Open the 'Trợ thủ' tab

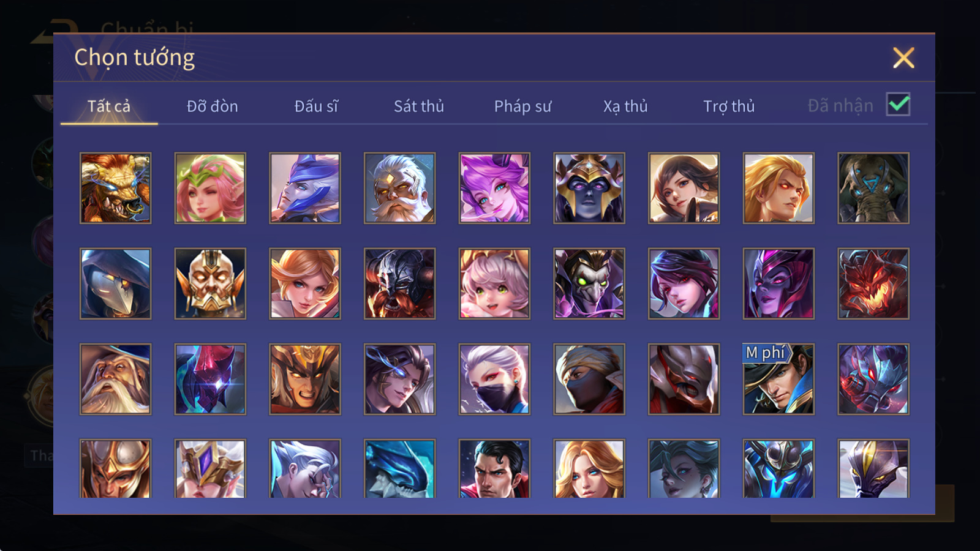(x=729, y=107)
